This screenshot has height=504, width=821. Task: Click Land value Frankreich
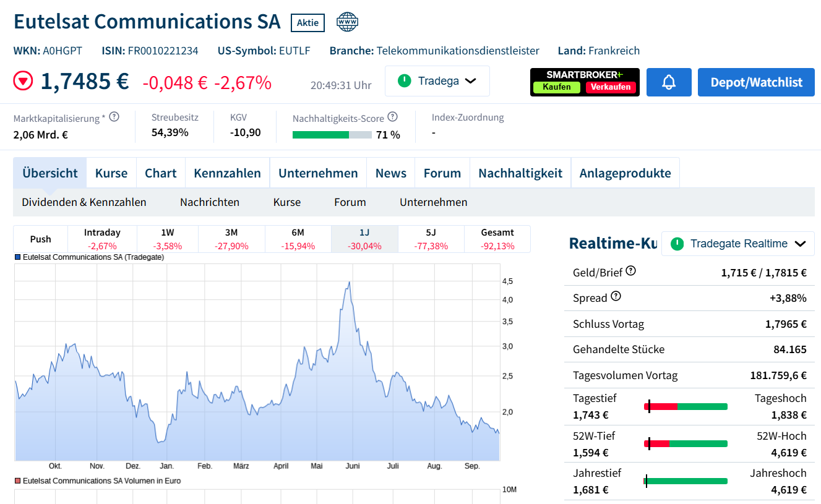coord(614,51)
